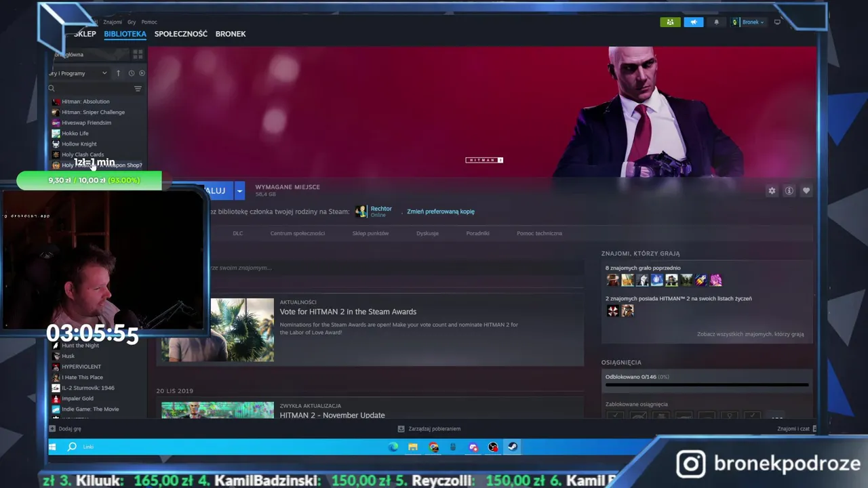Add HITMAN 2 to favorites heart

[806, 190]
